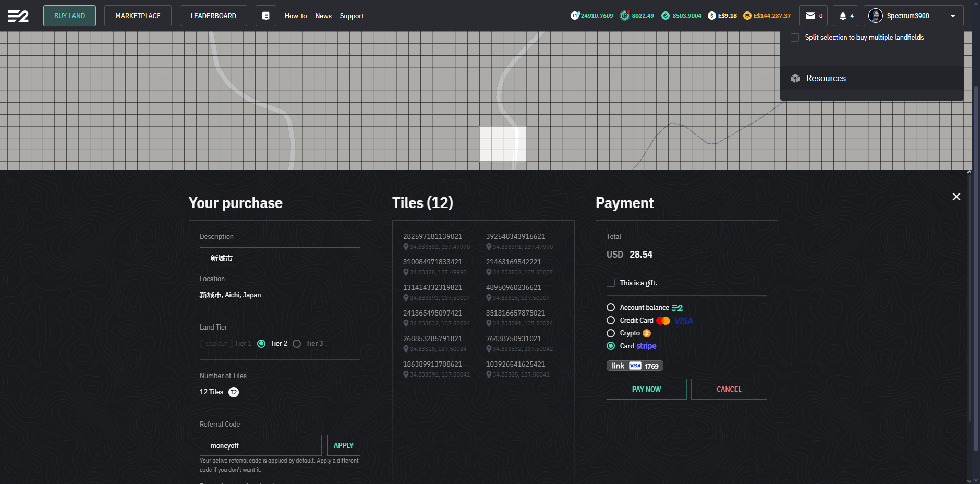Screen dimensions: 980x484
Task: Close the purchase panel with X
Action: click(956, 197)
